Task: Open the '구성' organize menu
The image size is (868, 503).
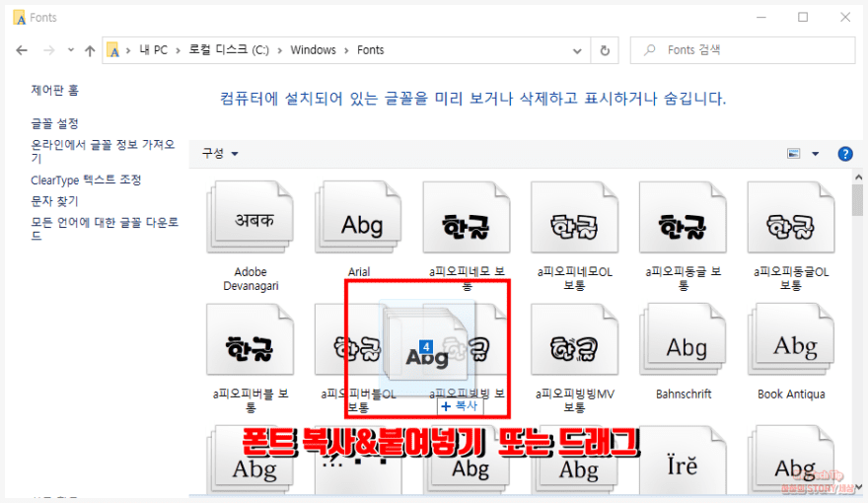Action: point(220,153)
